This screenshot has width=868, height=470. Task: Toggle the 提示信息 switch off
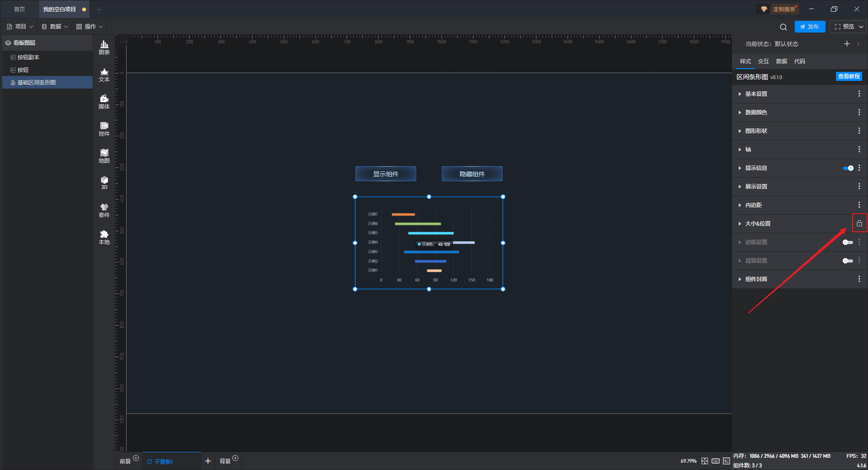(x=848, y=168)
